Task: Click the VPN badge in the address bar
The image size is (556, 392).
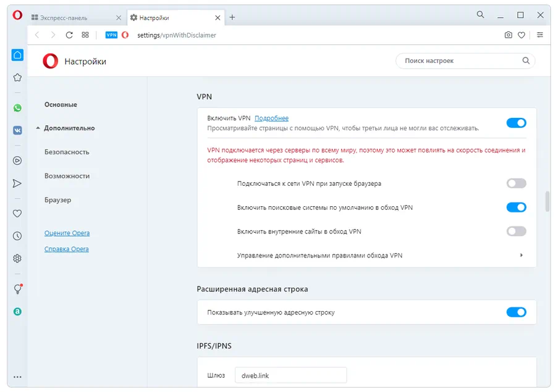Action: pos(111,35)
